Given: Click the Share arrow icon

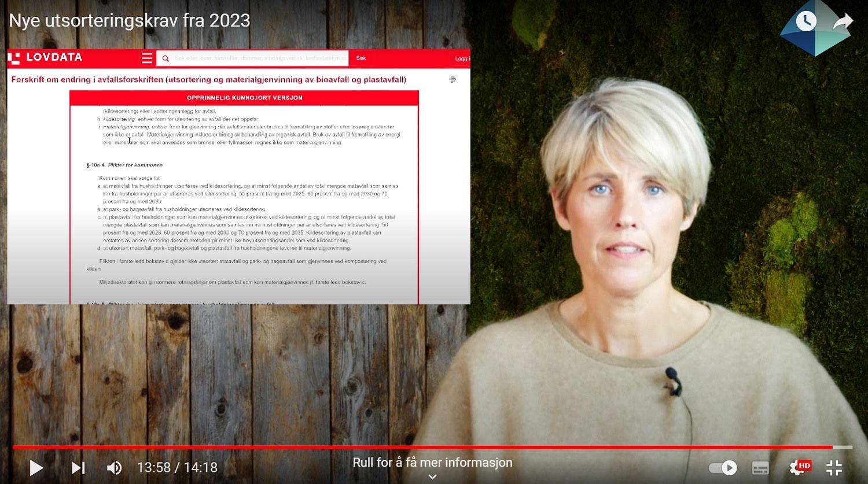Looking at the screenshot, I should (843, 22).
